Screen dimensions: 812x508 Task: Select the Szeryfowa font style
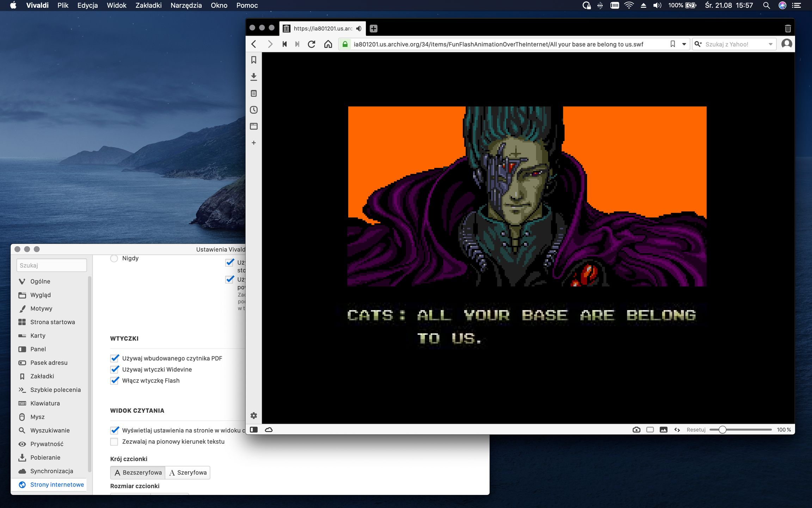(x=187, y=472)
